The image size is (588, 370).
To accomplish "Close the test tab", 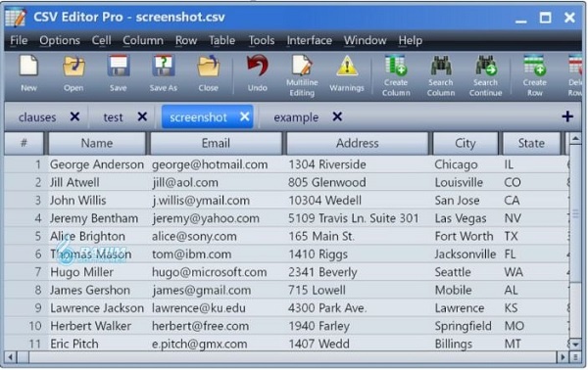I will [x=142, y=116].
